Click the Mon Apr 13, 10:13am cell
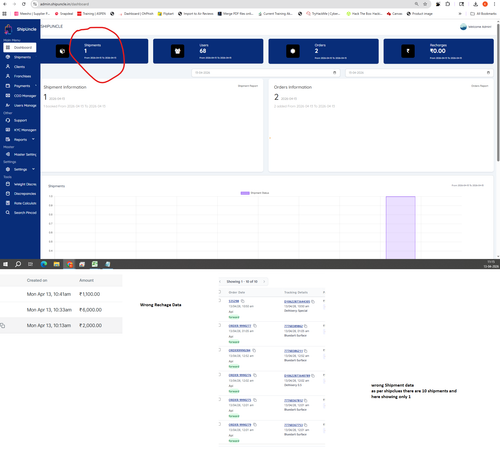Viewport: 500px width, 459px height. click(49, 325)
